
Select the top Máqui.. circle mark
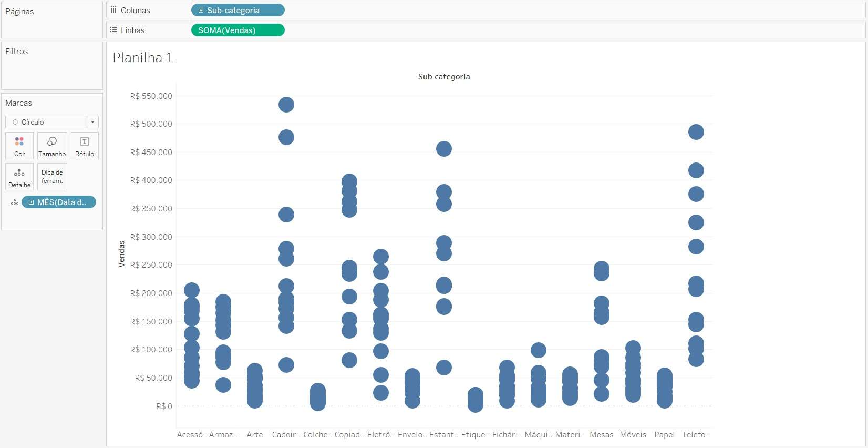click(539, 350)
